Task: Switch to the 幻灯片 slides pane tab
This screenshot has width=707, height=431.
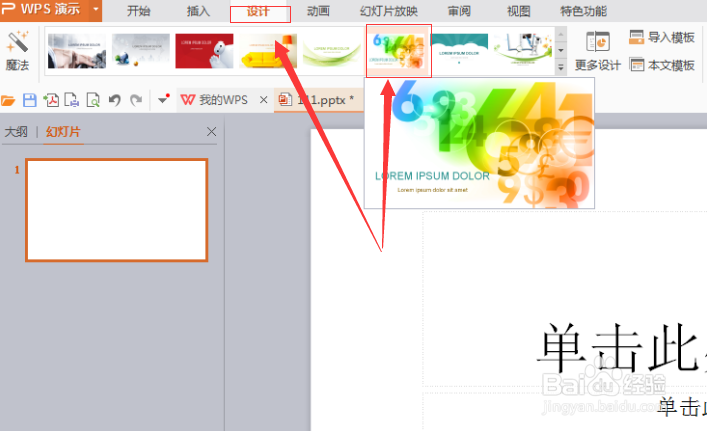Action: pyautogui.click(x=63, y=132)
